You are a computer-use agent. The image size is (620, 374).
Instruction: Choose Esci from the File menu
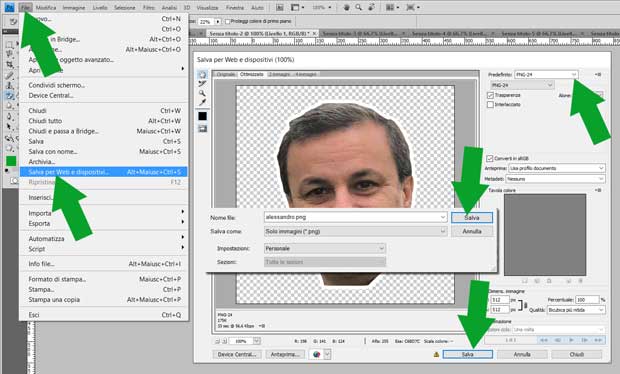[x=104, y=315]
